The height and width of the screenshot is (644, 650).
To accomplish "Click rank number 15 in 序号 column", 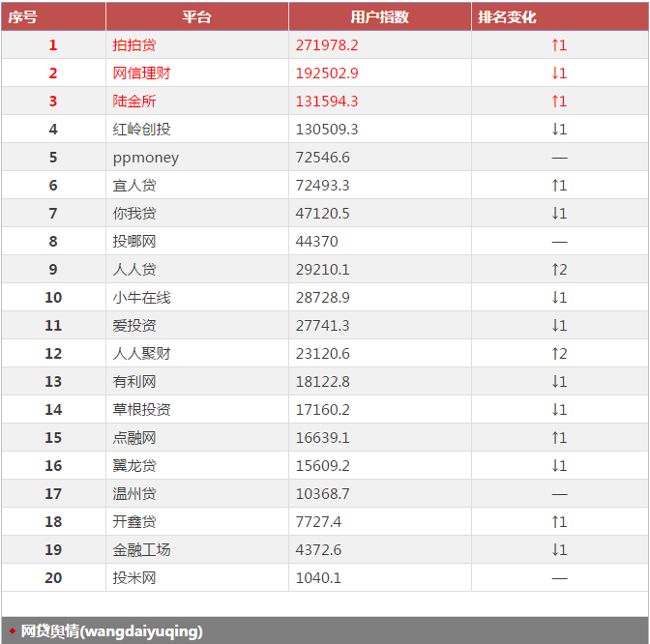I will point(53,438).
